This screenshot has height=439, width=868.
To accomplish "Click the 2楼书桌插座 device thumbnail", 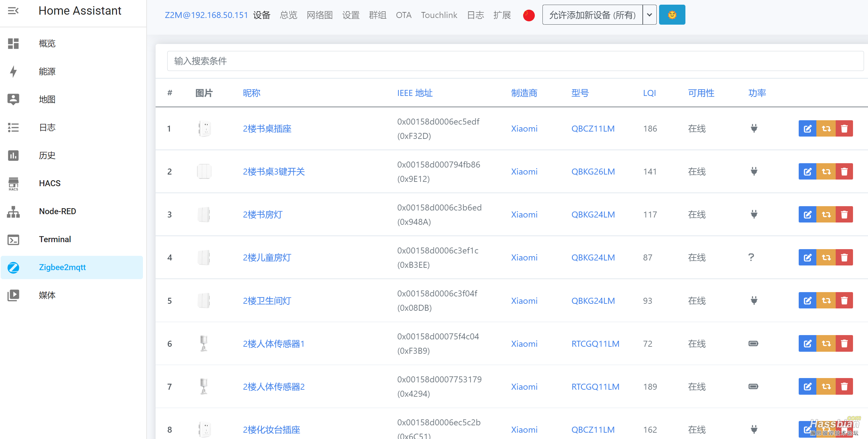I will coord(205,128).
